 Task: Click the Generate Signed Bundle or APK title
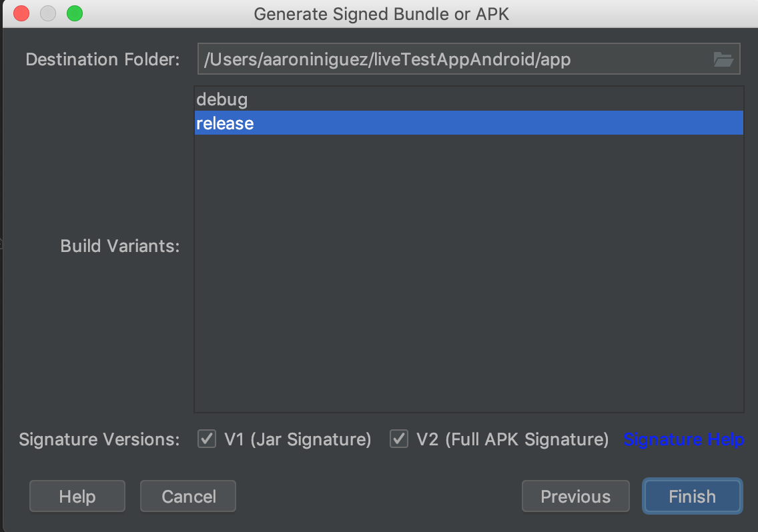(x=382, y=14)
